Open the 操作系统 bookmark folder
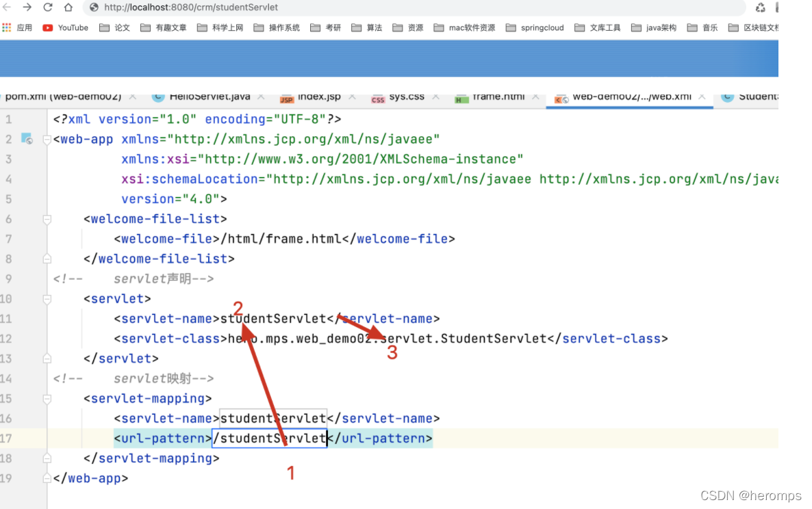 click(x=277, y=27)
